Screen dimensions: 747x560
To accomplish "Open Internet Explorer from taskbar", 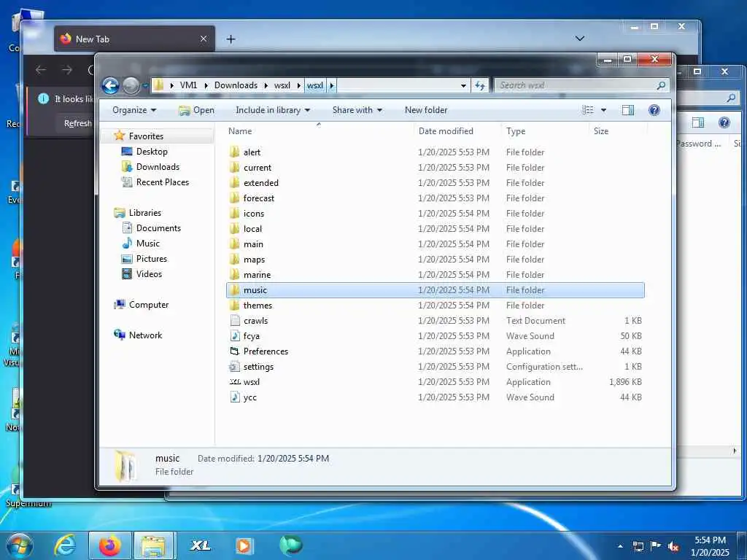I will pyautogui.click(x=65, y=545).
